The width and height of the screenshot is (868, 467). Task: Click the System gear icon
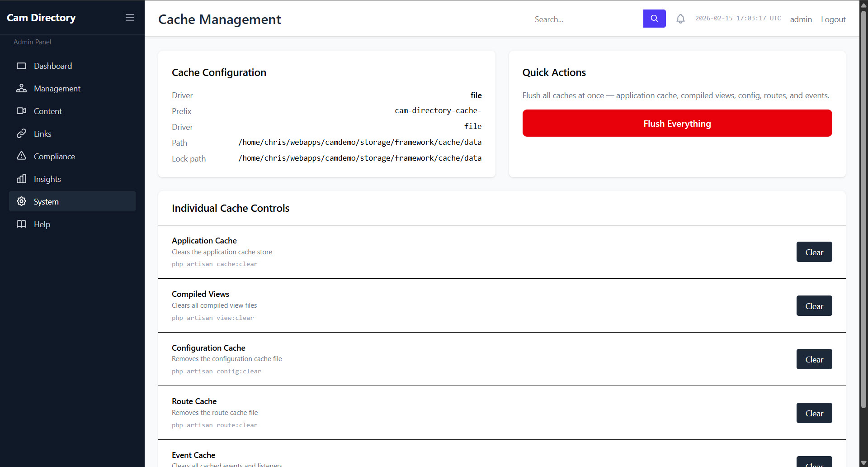(21, 201)
